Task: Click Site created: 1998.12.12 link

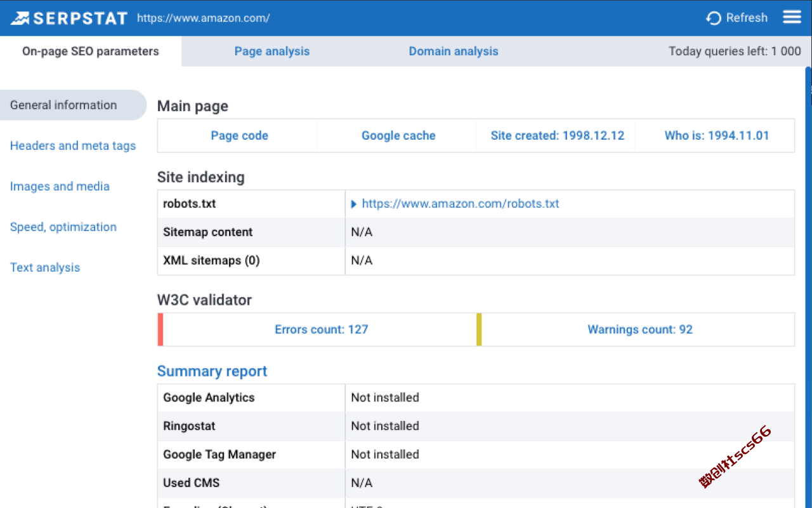Action: coord(558,136)
